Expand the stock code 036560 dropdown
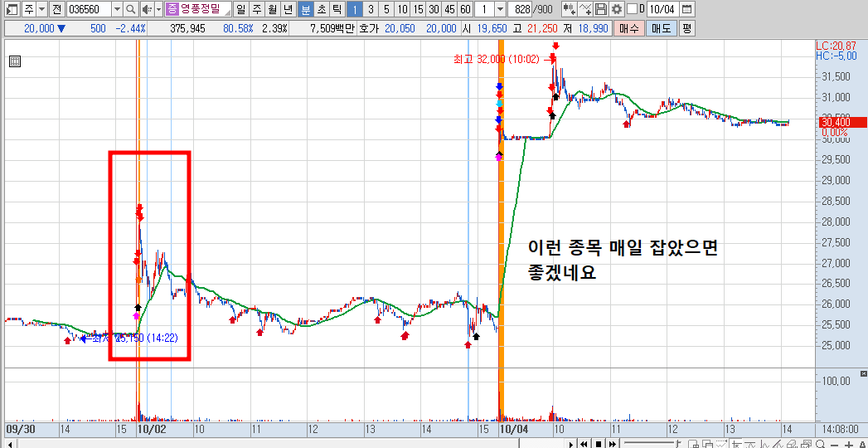Screen dimensions: 868x448 click(x=117, y=9)
